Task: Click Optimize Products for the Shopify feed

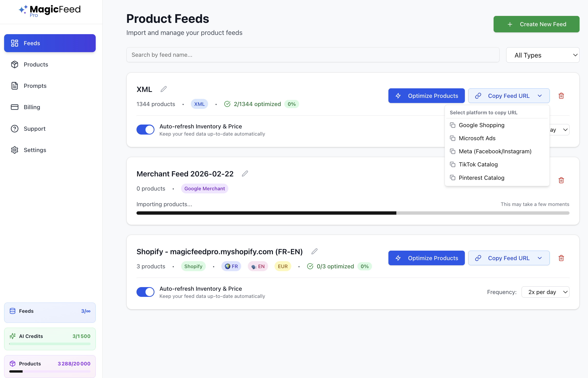Action: tap(426, 258)
